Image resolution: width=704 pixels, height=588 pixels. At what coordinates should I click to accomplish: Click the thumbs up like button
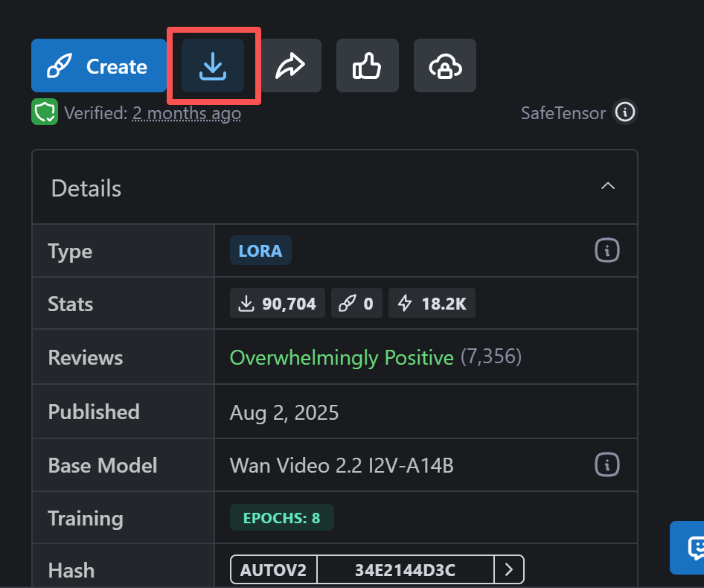point(368,67)
